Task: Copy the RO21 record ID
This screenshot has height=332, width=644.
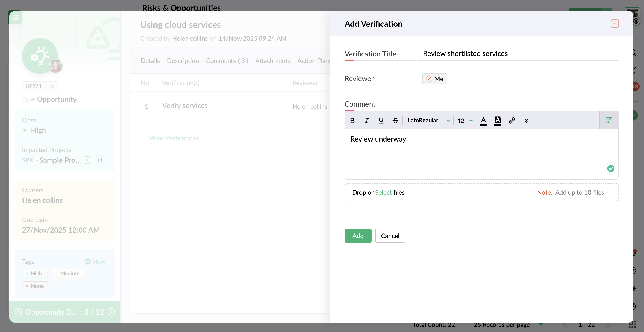Action: (x=52, y=86)
